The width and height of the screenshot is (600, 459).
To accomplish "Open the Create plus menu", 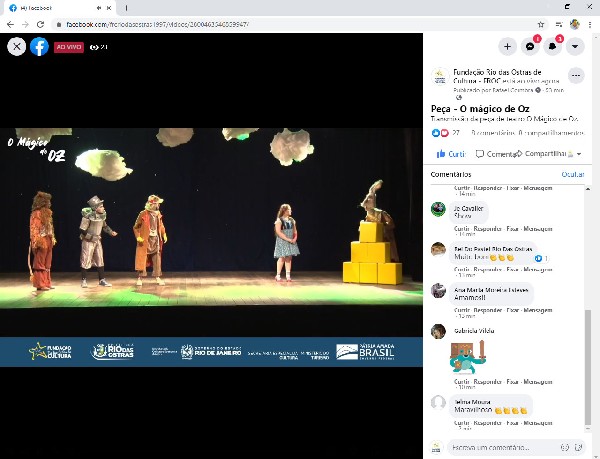I will (507, 47).
